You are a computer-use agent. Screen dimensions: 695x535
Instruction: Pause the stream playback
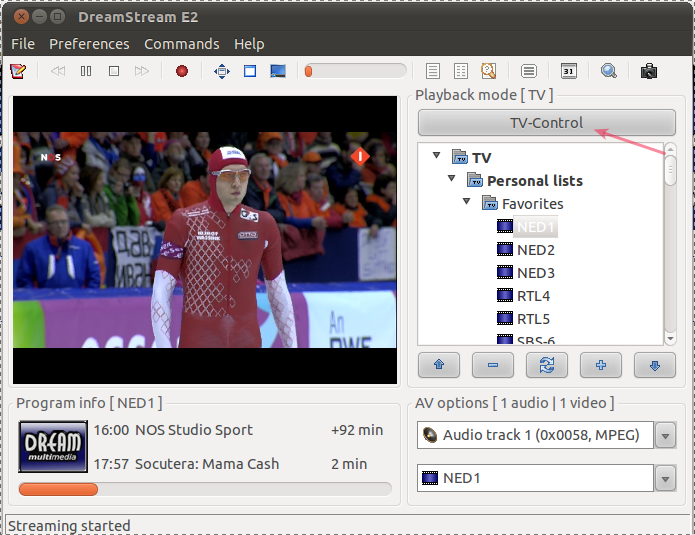pos(86,71)
